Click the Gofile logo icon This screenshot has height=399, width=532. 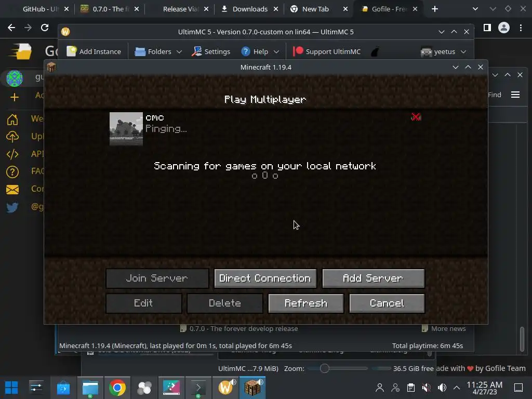[x=21, y=51]
